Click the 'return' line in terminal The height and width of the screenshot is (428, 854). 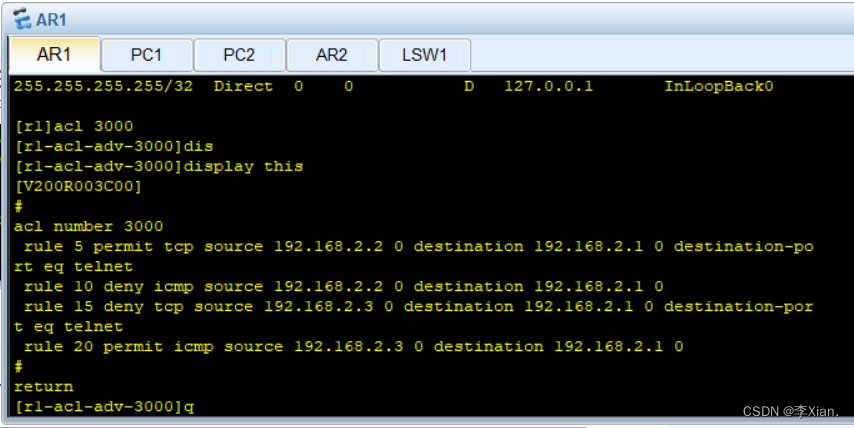click(x=44, y=387)
